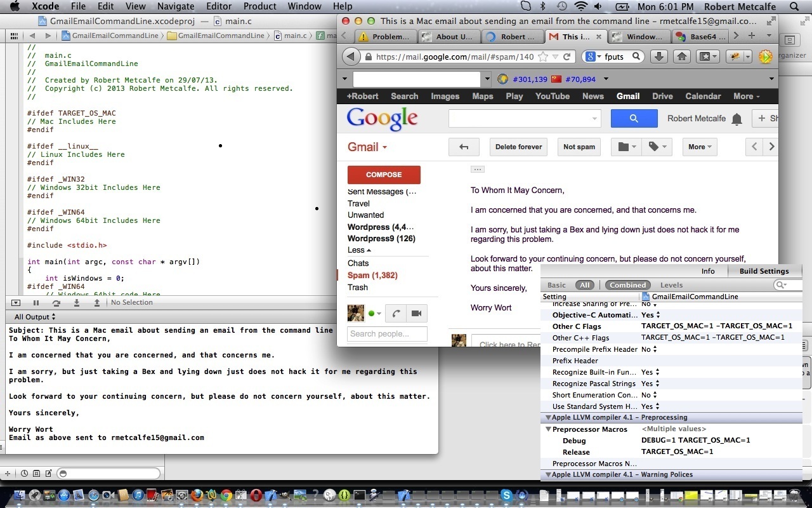Switch to the Problem browser tab
The width and height of the screenshot is (812, 508).
click(x=385, y=37)
